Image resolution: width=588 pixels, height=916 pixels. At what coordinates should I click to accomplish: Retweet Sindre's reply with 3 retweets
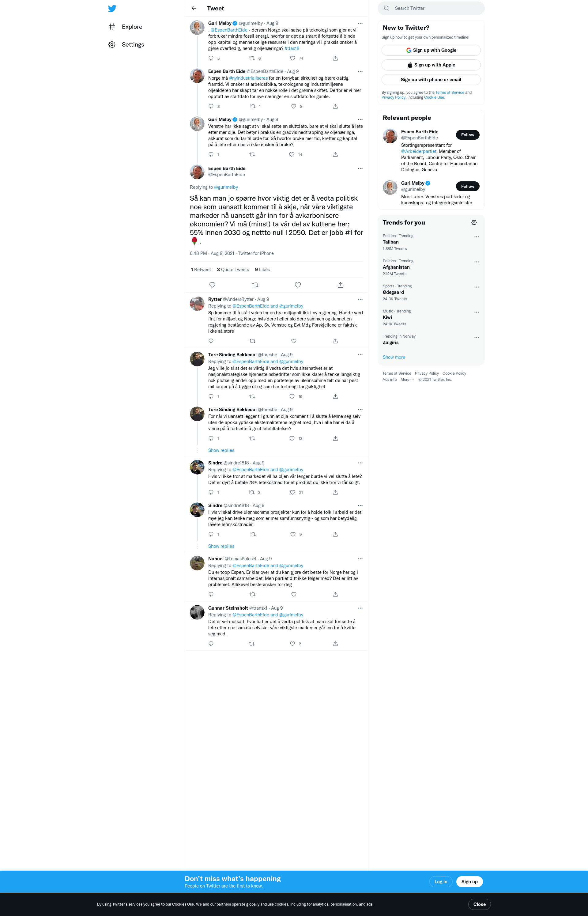[252, 493]
